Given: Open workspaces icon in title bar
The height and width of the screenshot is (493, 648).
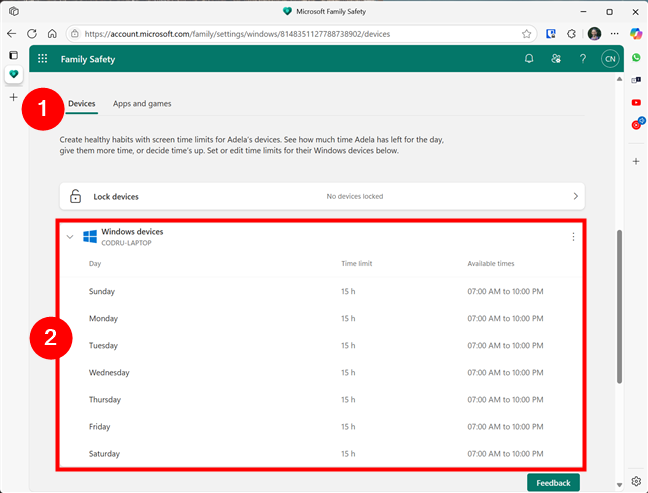Looking at the screenshot, I should coord(14,11).
